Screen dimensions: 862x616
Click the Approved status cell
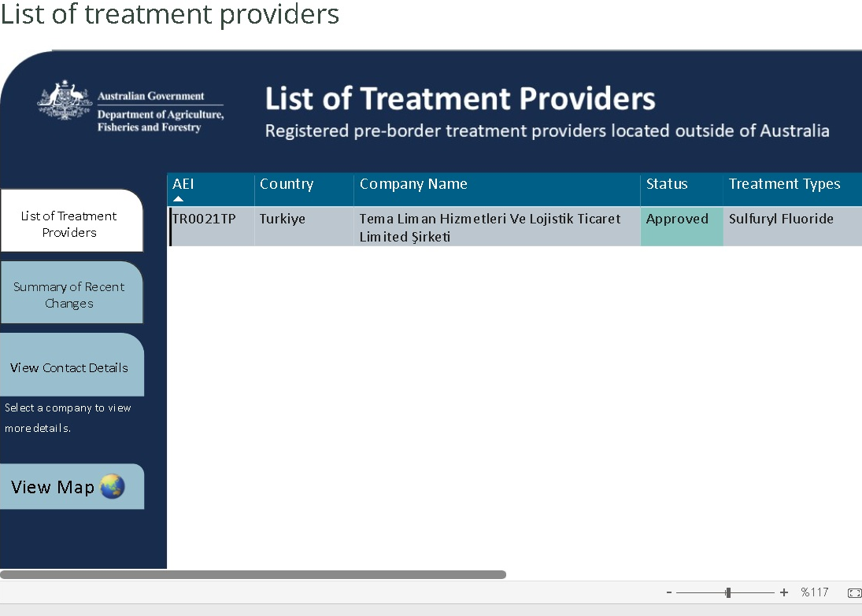click(677, 219)
